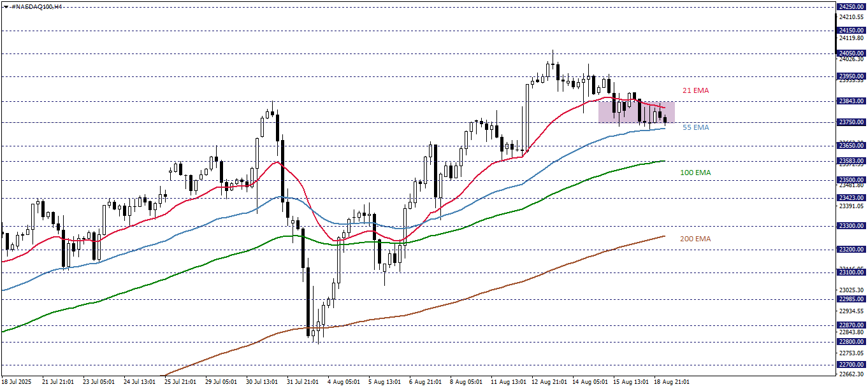Click the 23391.05 price scale value
The width and height of the screenshot is (868, 389).
(x=852, y=206)
